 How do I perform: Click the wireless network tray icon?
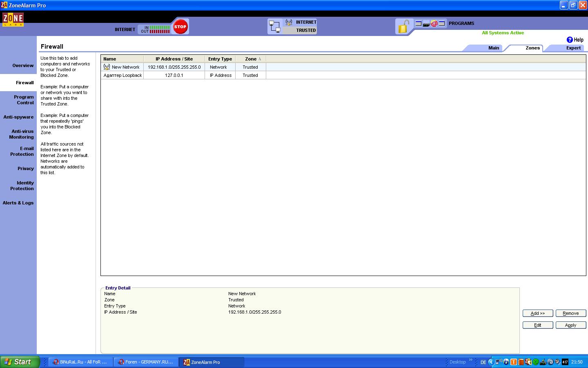point(499,361)
